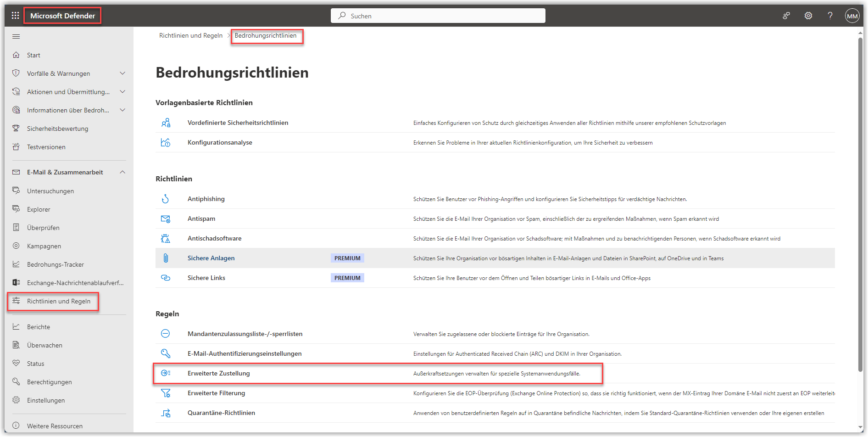
Task: Click the Sichere Anlagen paperclip icon
Action: [x=166, y=258]
